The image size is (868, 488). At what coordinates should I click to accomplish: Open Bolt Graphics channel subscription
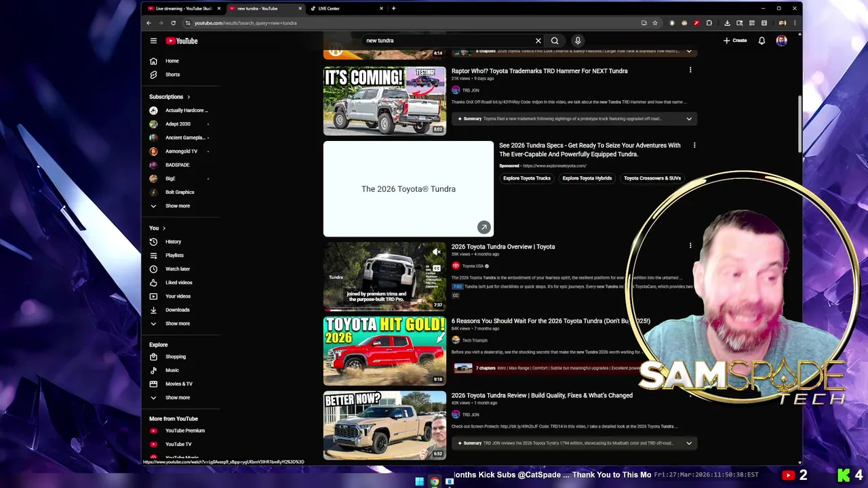[x=180, y=192]
